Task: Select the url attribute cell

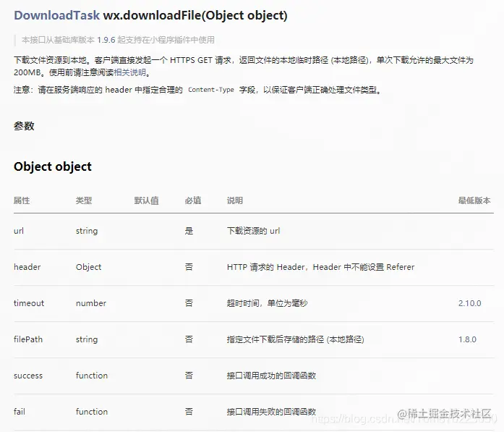Action: tap(19, 231)
